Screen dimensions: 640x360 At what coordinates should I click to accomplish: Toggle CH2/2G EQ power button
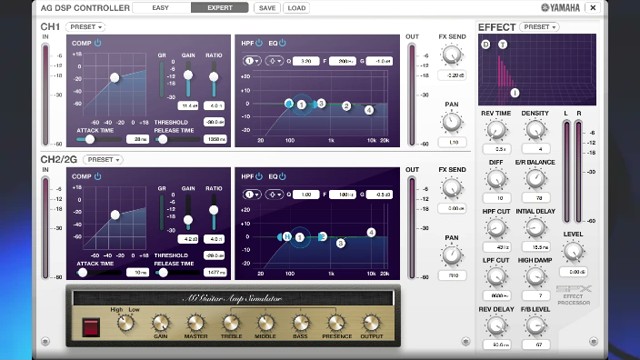pos(282,176)
